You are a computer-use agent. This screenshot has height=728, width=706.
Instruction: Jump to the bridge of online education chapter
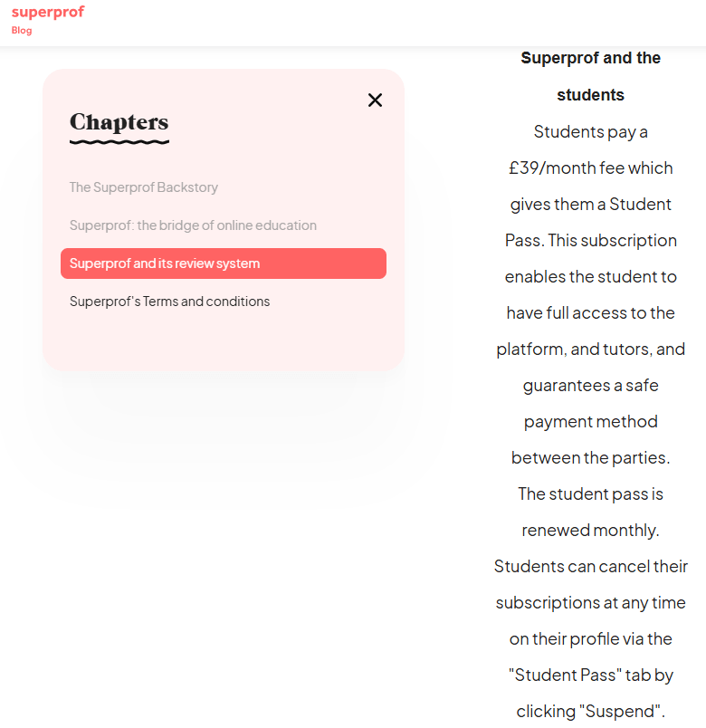(193, 225)
